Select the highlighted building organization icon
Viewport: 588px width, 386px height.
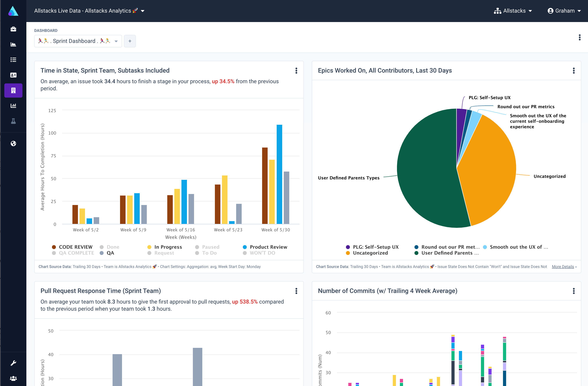coord(13,90)
